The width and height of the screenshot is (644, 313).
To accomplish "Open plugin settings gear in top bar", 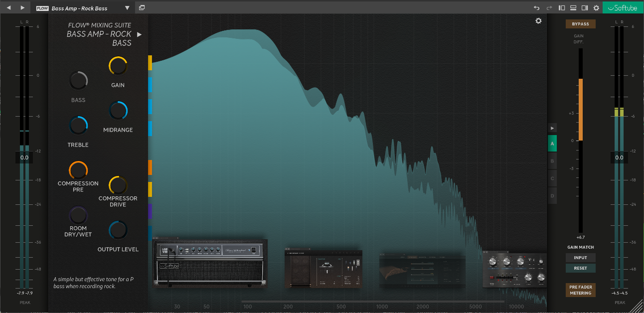I will click(x=596, y=8).
